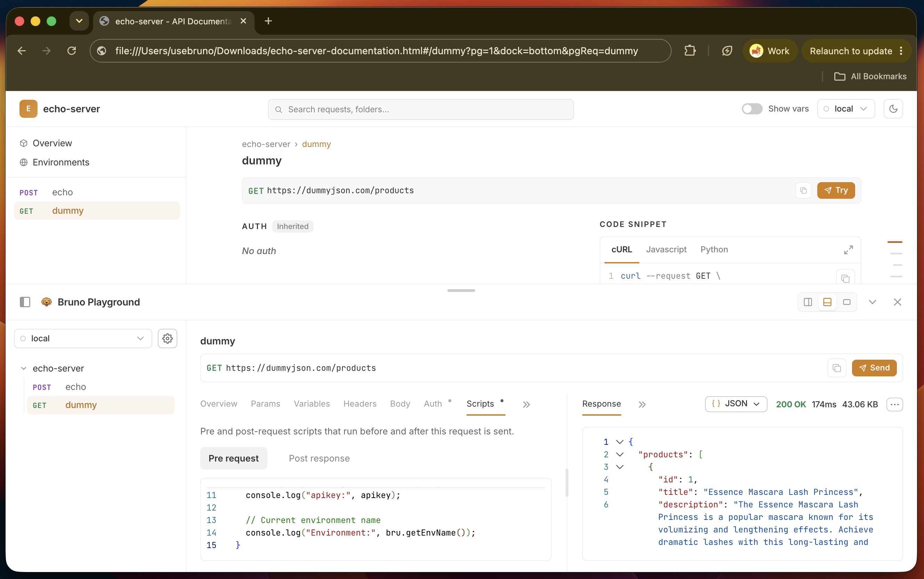This screenshot has height=579, width=924.
Task: Collapse the Bruno Playground panel
Action: [872, 302]
